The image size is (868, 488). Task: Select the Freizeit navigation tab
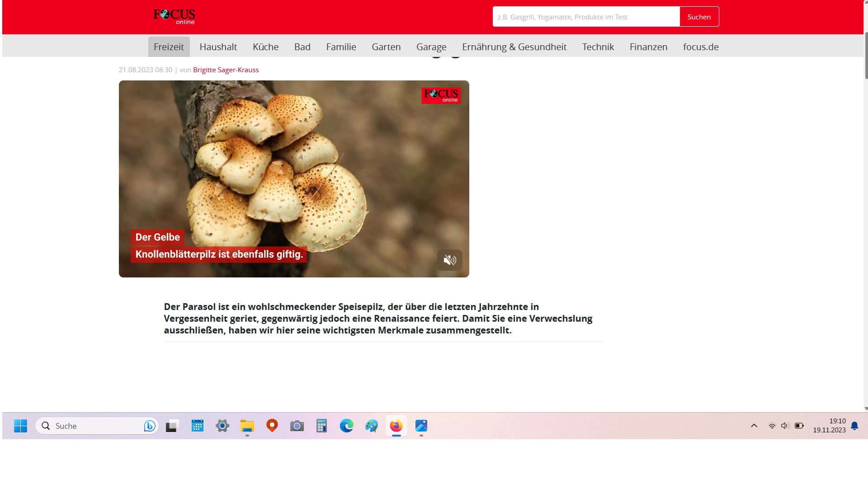[169, 47]
